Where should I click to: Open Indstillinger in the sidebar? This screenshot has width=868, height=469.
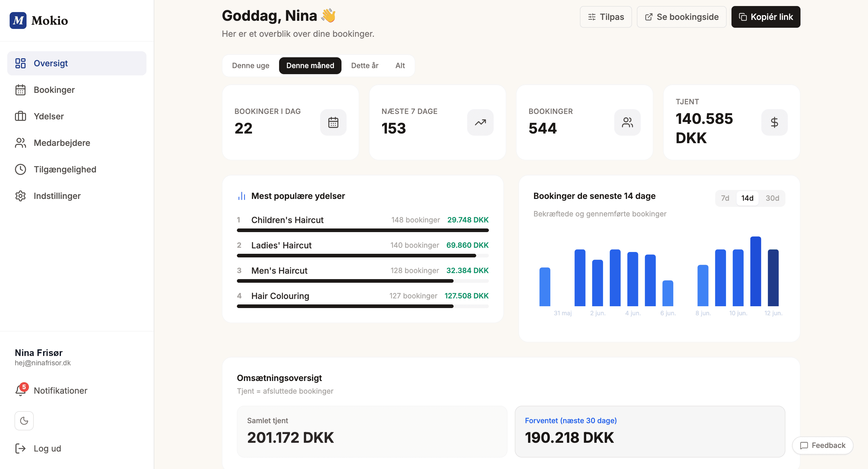(x=77, y=196)
